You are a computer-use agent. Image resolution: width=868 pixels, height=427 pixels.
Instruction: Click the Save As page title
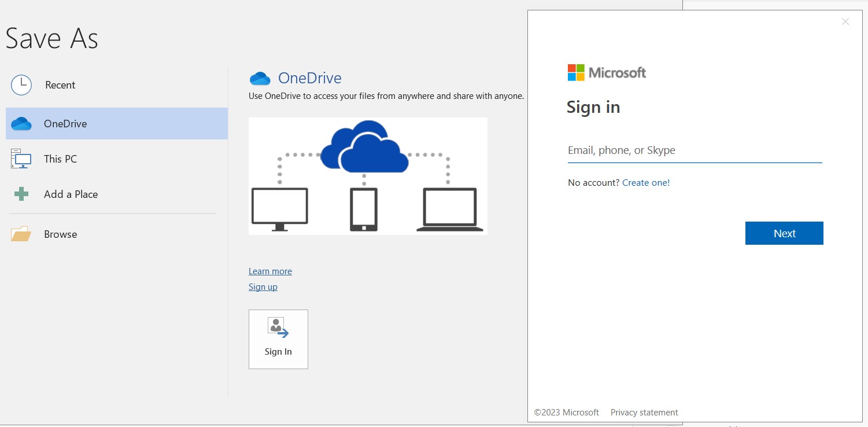point(52,39)
